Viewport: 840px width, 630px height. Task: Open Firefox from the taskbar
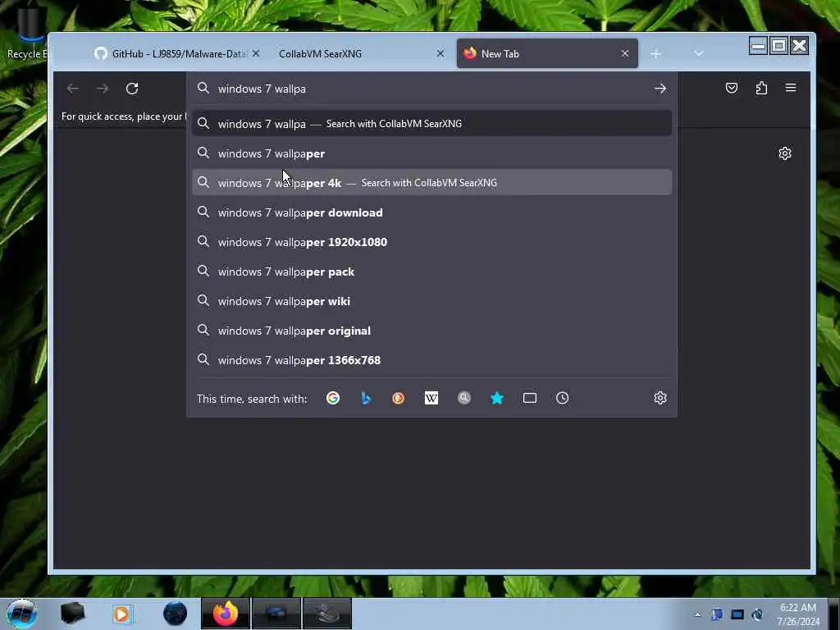(225, 614)
